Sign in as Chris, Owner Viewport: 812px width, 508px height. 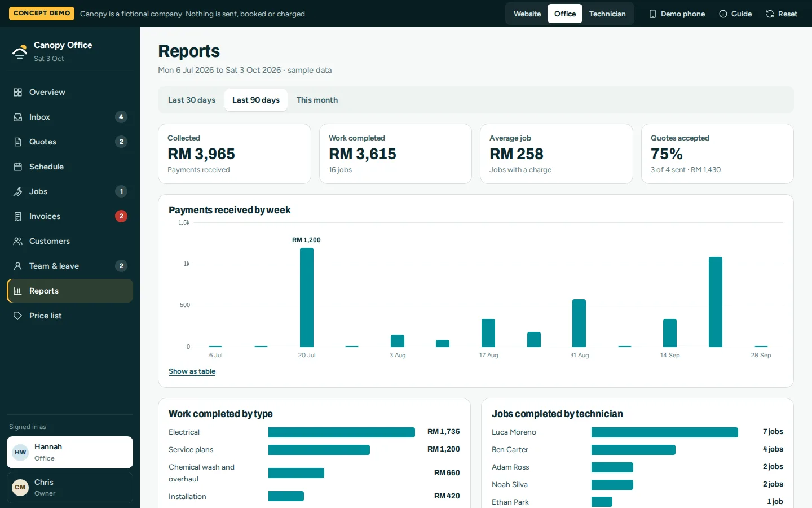70,487
